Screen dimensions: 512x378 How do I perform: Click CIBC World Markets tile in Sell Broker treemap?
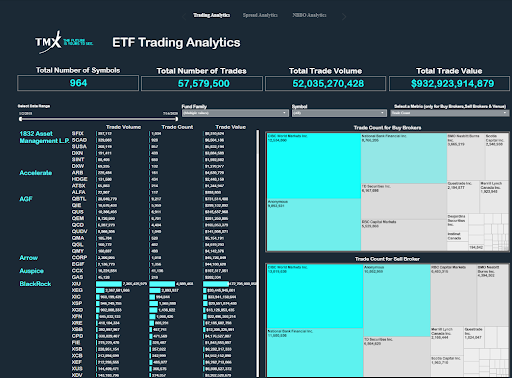click(315, 296)
